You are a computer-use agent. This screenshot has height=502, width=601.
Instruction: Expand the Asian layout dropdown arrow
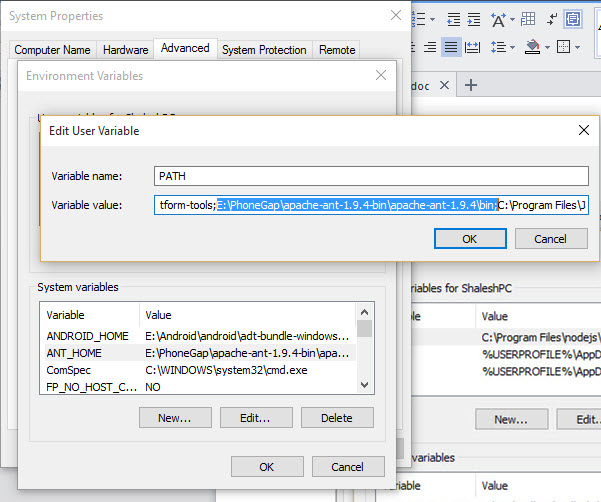[512, 19]
